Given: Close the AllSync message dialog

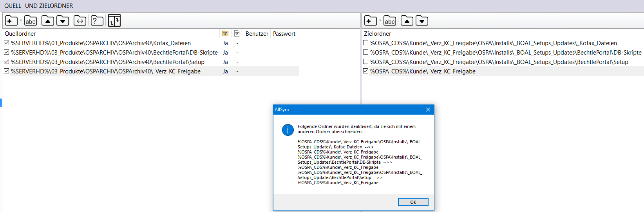Looking at the screenshot, I should tap(428, 110).
